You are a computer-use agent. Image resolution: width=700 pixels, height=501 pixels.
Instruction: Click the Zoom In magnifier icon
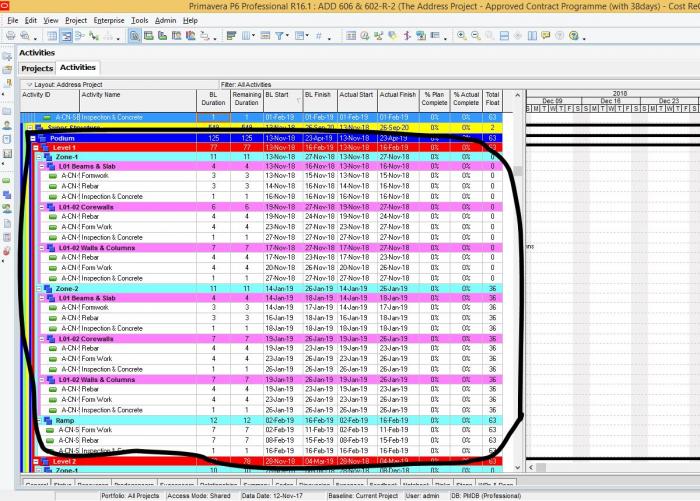coord(462,36)
